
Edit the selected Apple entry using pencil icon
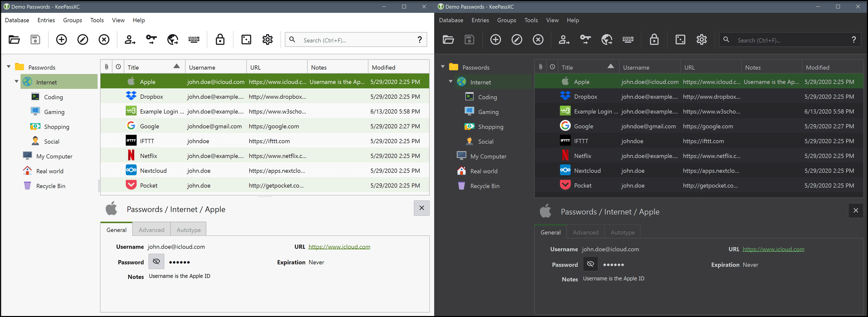click(82, 40)
